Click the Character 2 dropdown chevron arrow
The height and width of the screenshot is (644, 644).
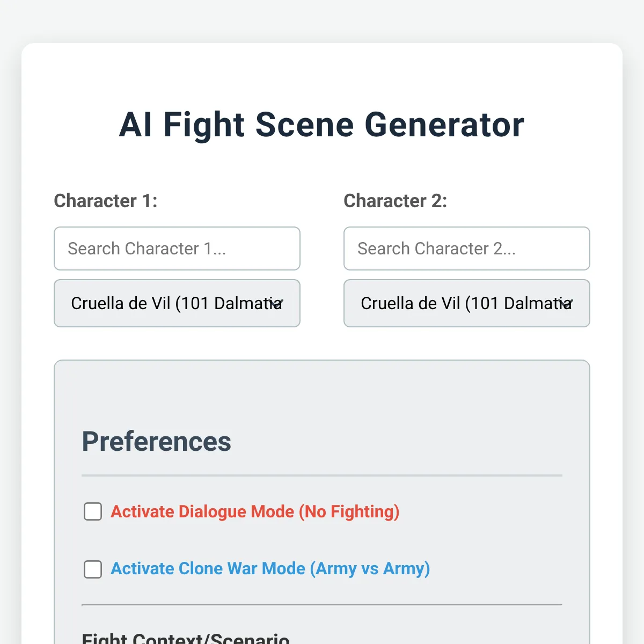point(566,304)
